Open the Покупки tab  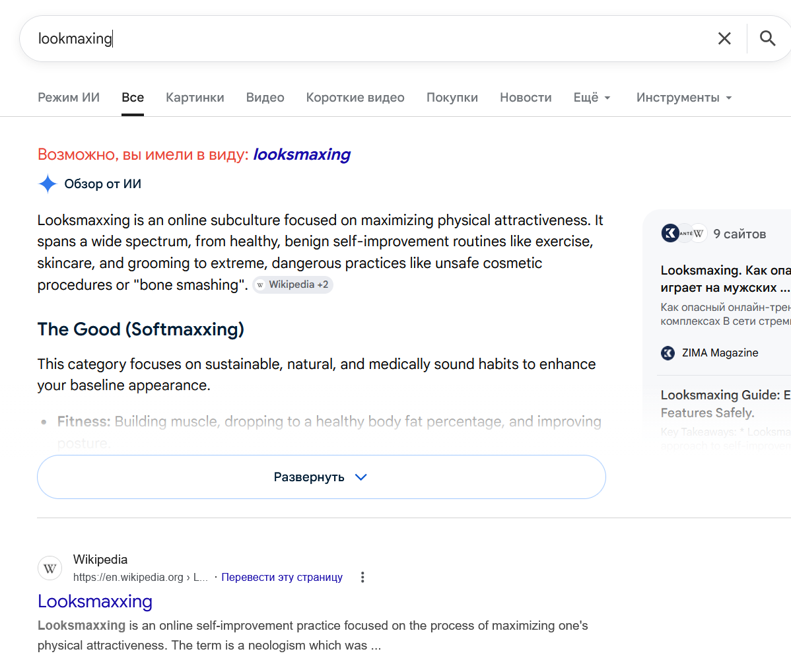(452, 98)
